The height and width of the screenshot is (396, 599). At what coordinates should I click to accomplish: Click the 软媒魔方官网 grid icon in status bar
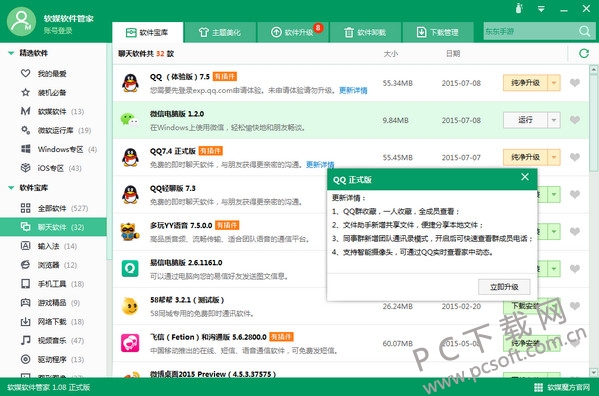point(538,387)
